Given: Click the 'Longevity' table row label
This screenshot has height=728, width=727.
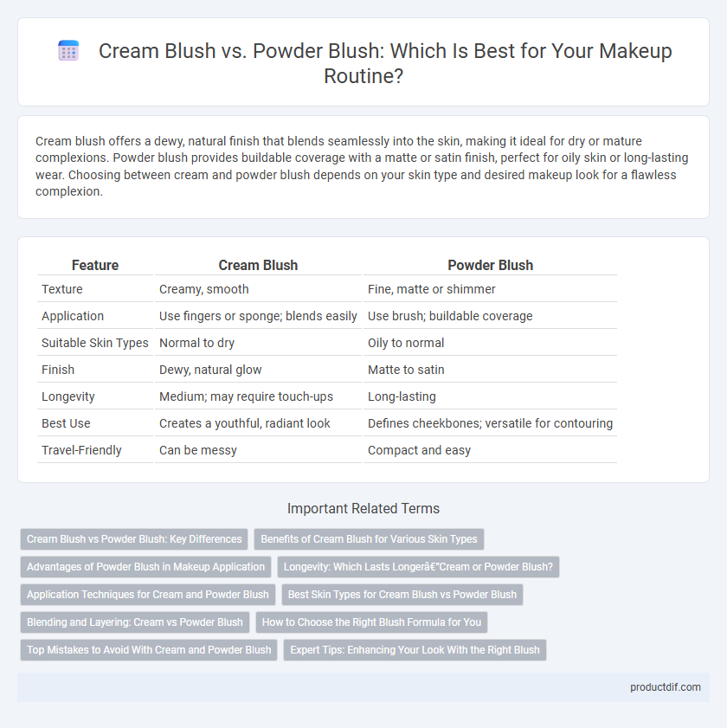Looking at the screenshot, I should (x=68, y=396).
